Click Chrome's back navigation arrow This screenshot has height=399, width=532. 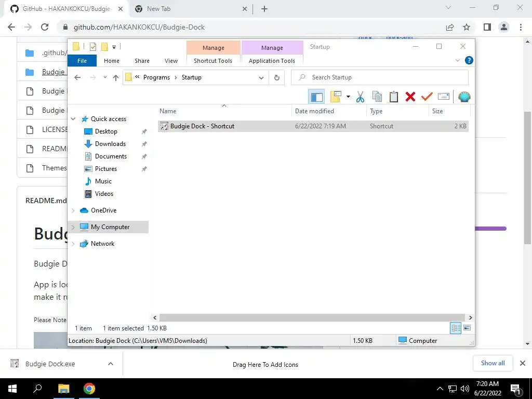point(11,27)
